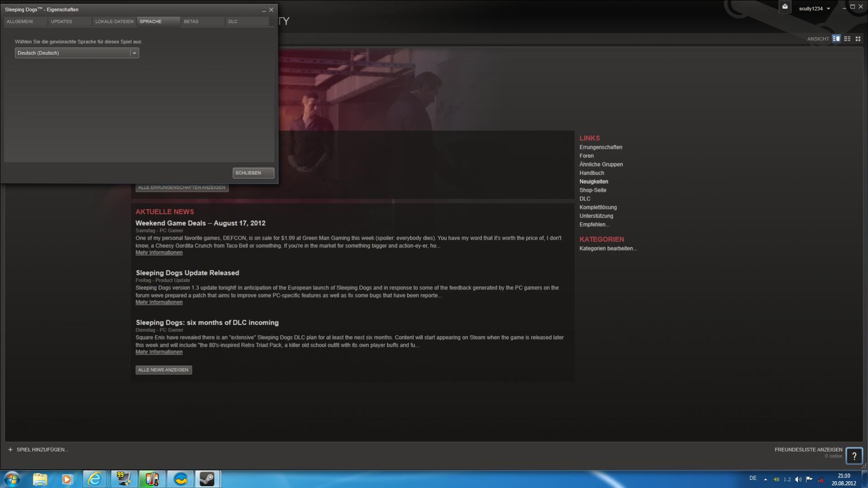This screenshot has width=868, height=488.
Task: Switch to the Updates tab
Action: [x=70, y=21]
